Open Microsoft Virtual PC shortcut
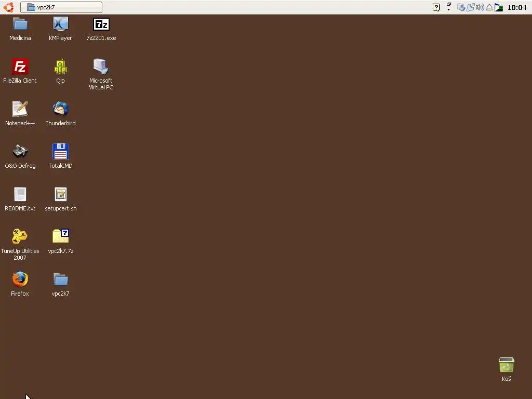532x399 pixels. tap(101, 66)
